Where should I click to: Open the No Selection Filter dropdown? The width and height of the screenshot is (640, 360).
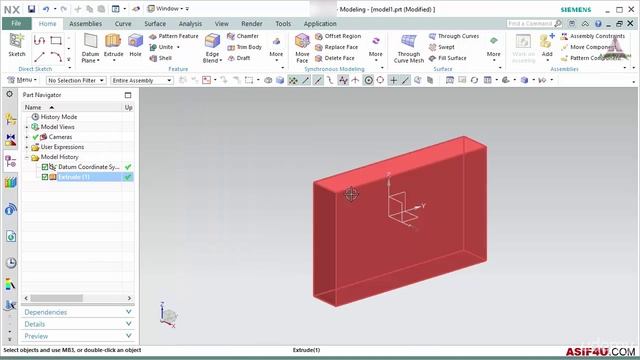[x=76, y=80]
